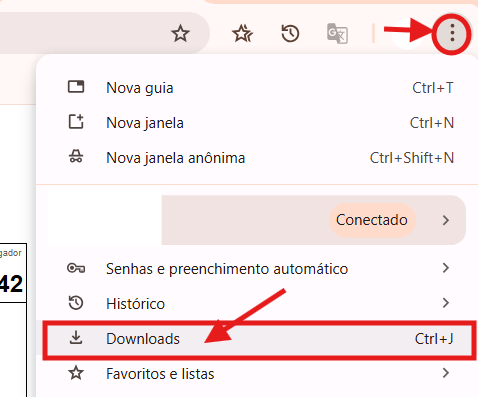Expand the Favoritos e listas submenu chevron
478x397 pixels.
(446, 373)
